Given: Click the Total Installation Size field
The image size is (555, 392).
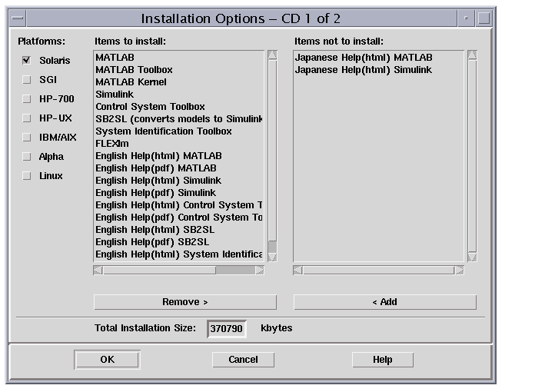Looking at the screenshot, I should click(227, 329).
